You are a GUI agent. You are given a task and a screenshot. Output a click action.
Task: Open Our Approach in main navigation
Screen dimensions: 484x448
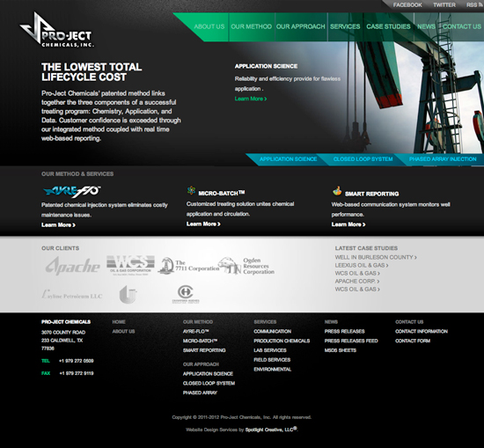tap(301, 26)
